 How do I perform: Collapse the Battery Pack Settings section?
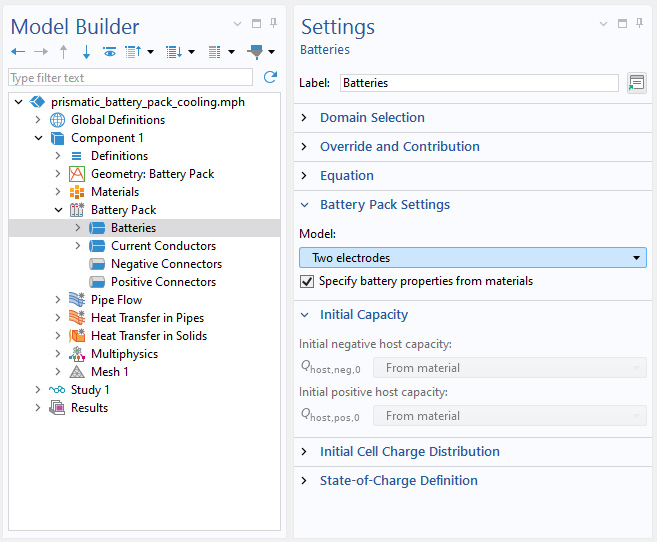[x=384, y=205]
